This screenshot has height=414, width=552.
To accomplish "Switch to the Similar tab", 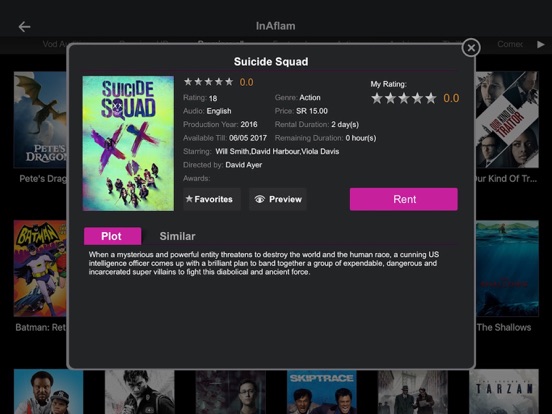I will point(177,236).
